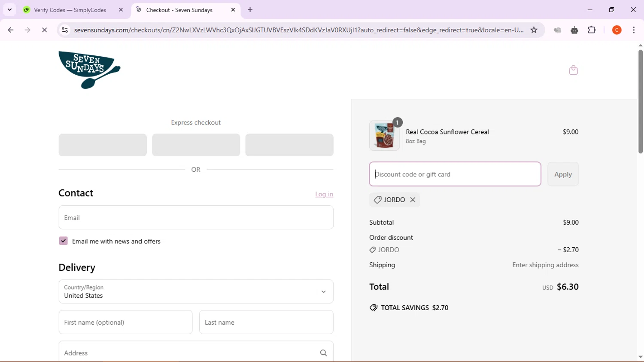The image size is (644, 362).
Task: Click the TOTAL SAVINGS $2.70 text
Action: tap(414, 307)
